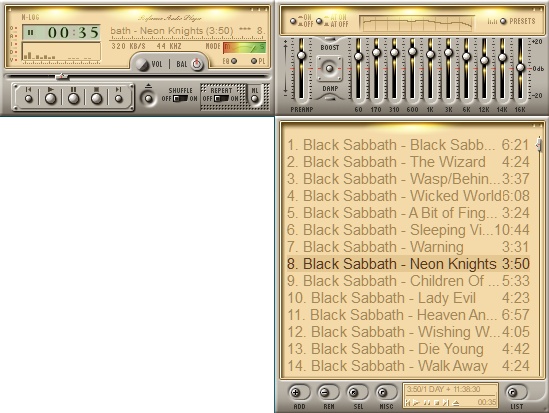
Task: Click the Next track button in main transport
Action: pyautogui.click(x=119, y=98)
